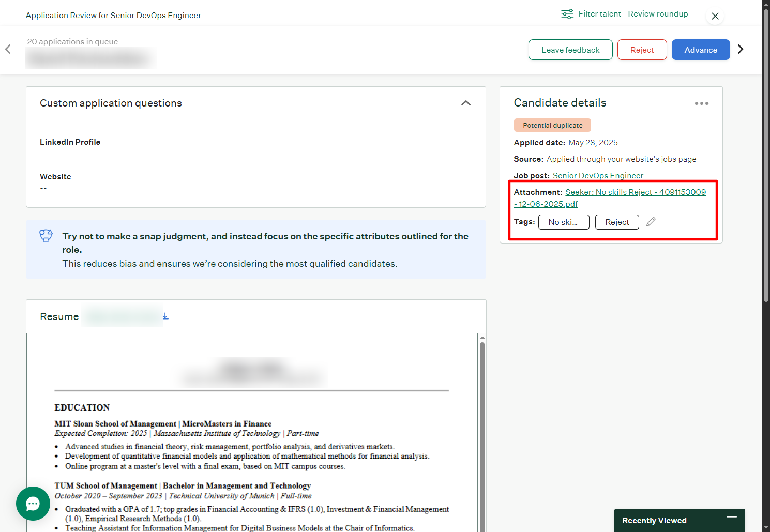Collapse the Custom application questions section
The image size is (770, 532).
(x=465, y=103)
